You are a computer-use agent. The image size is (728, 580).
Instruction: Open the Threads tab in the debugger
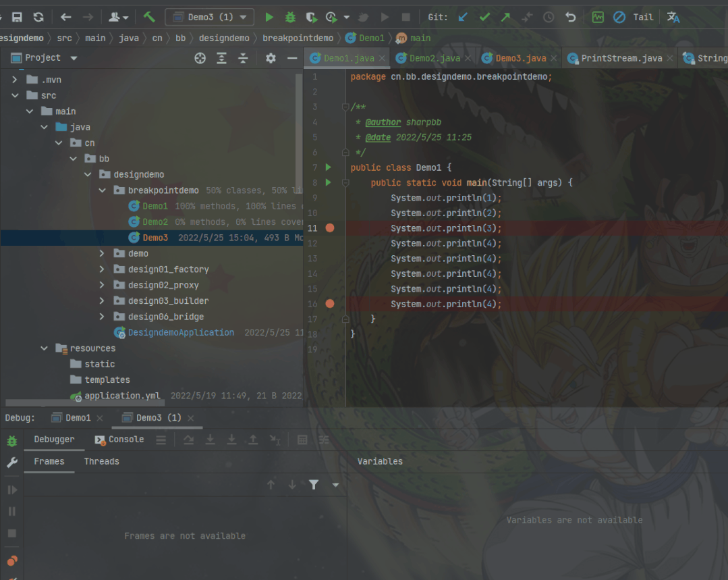[101, 461]
